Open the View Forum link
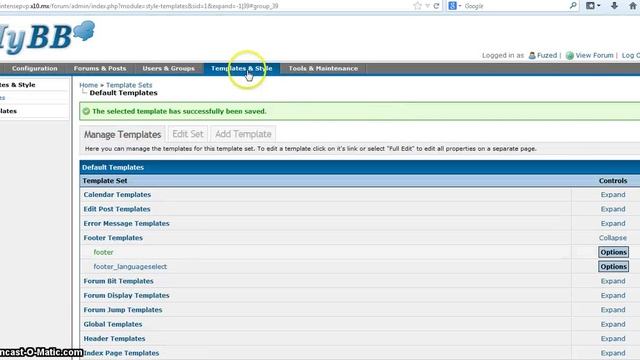Image resolution: width=640 pixels, height=360 pixels. [594, 56]
